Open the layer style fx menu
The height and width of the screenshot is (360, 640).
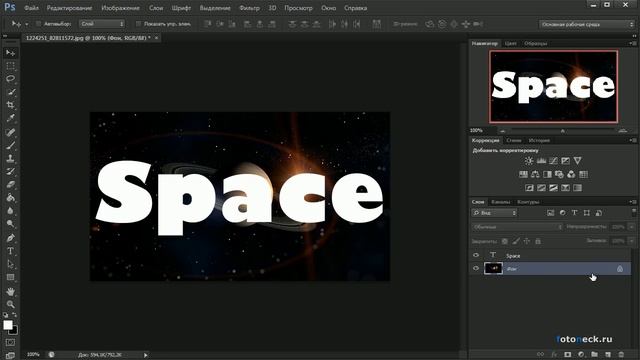click(554, 354)
